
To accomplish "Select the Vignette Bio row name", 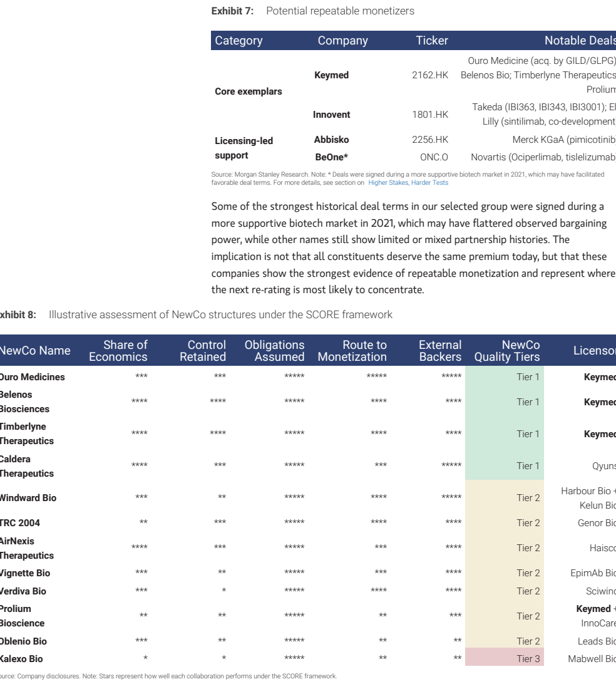I will tap(25, 573).
